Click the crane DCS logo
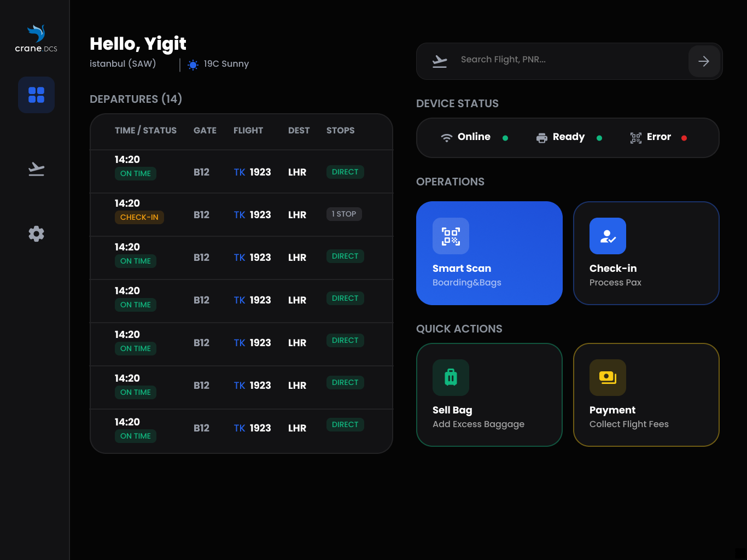747x560 pixels. click(x=36, y=38)
